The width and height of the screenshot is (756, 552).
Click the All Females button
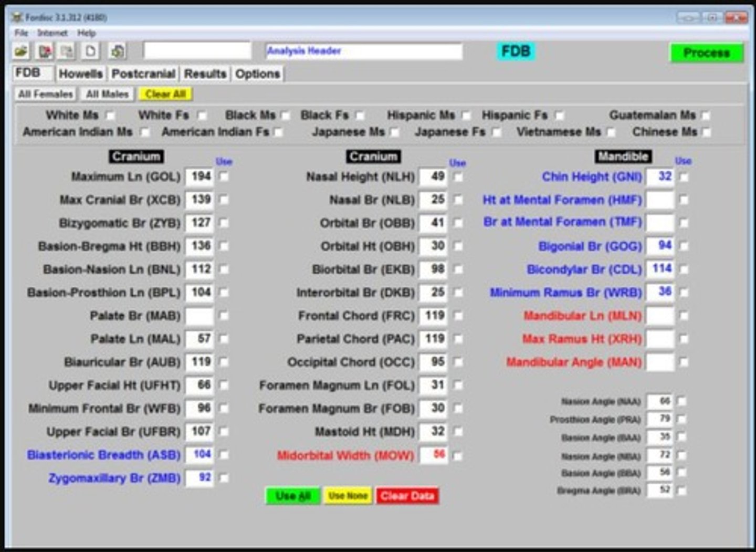pos(45,95)
